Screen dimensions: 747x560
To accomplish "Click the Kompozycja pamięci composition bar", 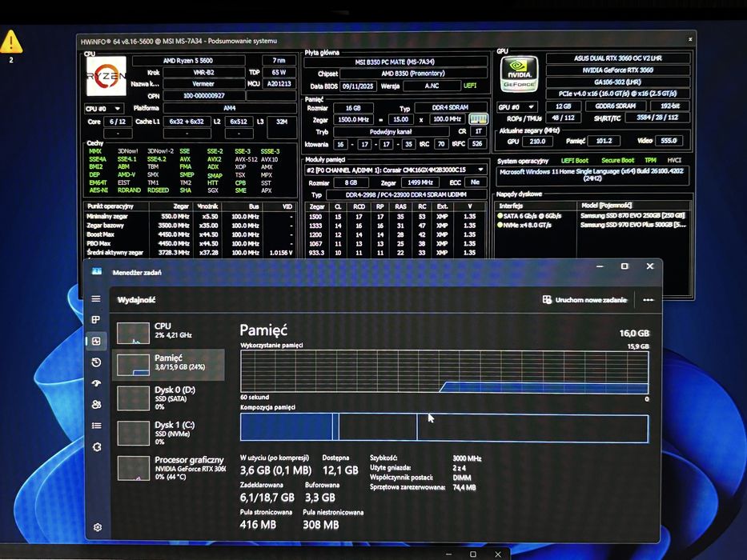I will pos(444,428).
